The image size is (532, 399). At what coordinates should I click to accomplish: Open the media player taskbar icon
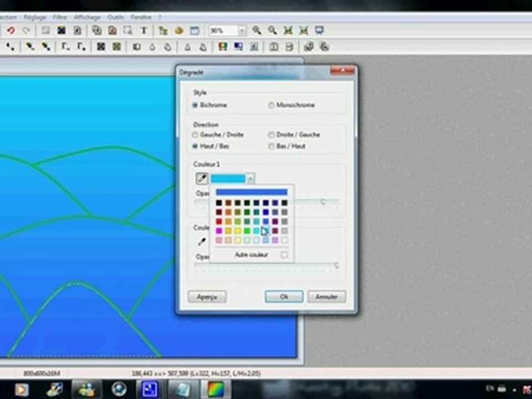point(21,390)
